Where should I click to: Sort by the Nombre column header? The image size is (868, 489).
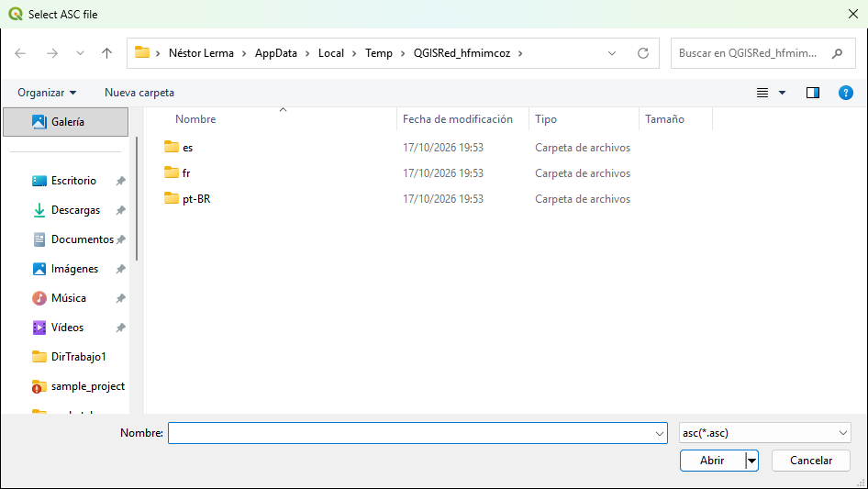pos(195,119)
